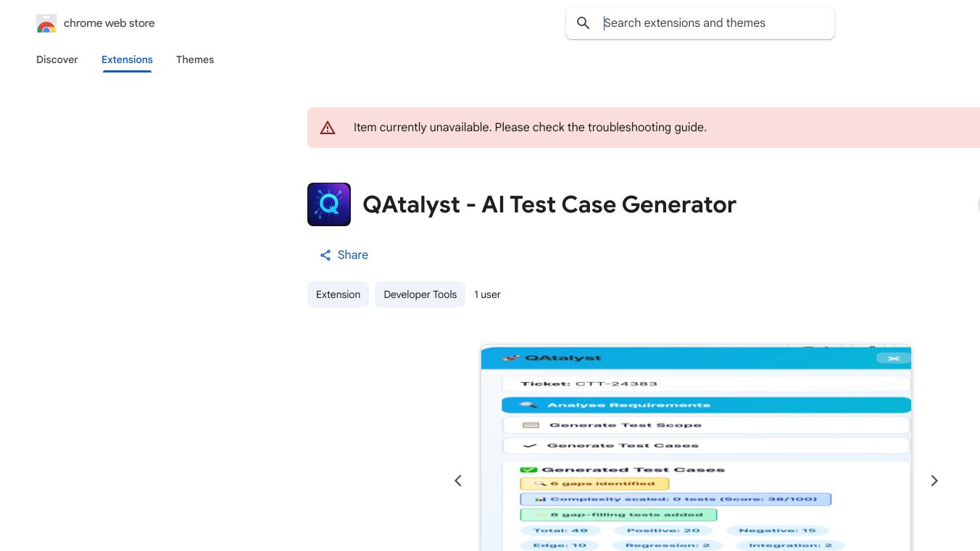Click the green checkmark beside Generated Test Cases
The width and height of the screenshot is (980, 551).
pos(528,470)
